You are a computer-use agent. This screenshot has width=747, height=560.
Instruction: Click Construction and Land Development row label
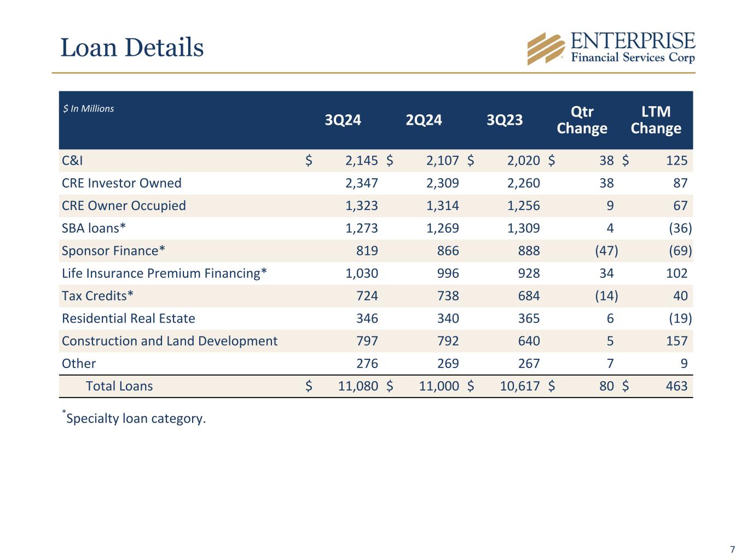point(170,341)
